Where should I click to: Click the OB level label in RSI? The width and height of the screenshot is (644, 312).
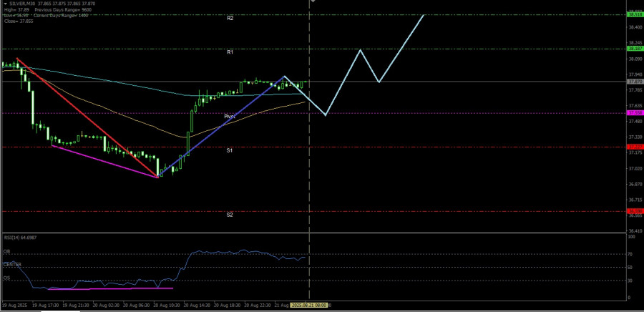point(6,251)
